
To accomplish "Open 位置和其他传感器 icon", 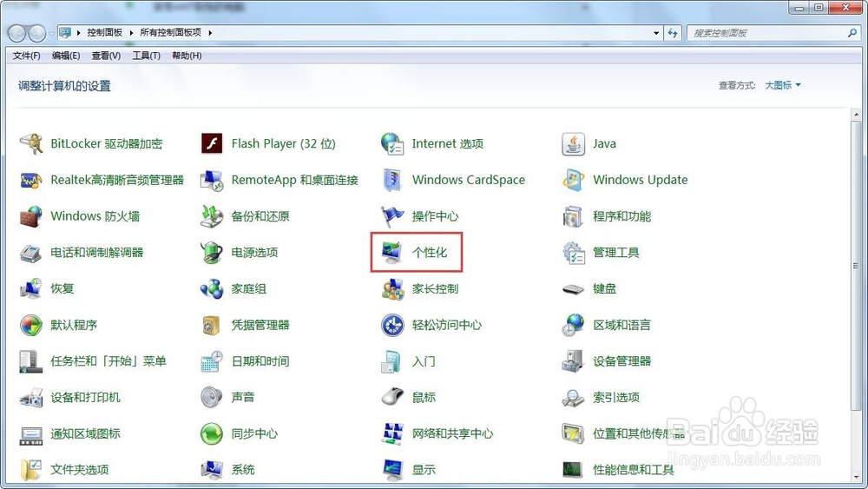I will click(x=573, y=434).
